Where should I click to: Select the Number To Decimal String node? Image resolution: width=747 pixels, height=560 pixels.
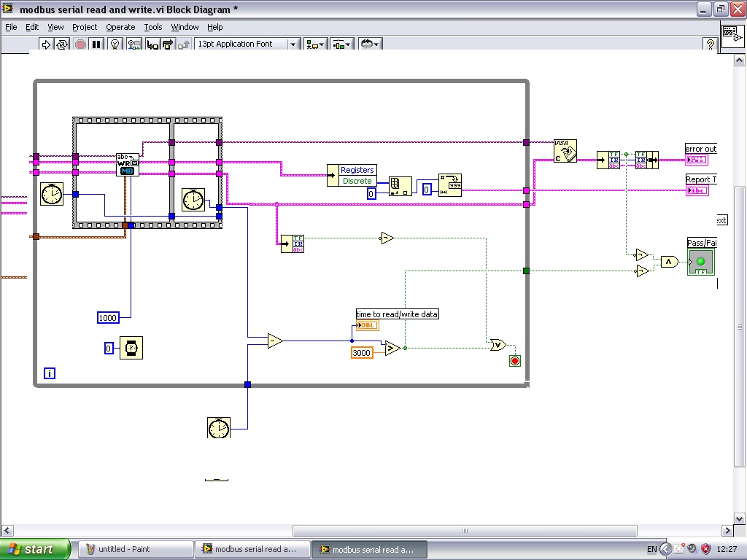pyautogui.click(x=449, y=184)
